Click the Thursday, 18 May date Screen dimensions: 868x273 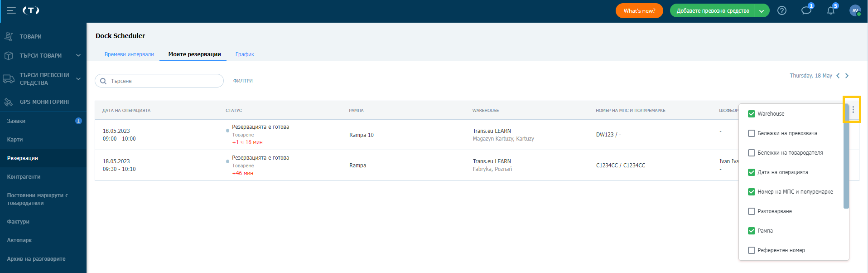point(811,76)
